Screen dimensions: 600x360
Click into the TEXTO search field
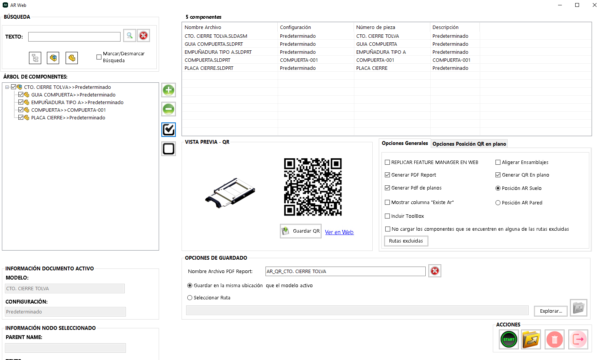74,37
